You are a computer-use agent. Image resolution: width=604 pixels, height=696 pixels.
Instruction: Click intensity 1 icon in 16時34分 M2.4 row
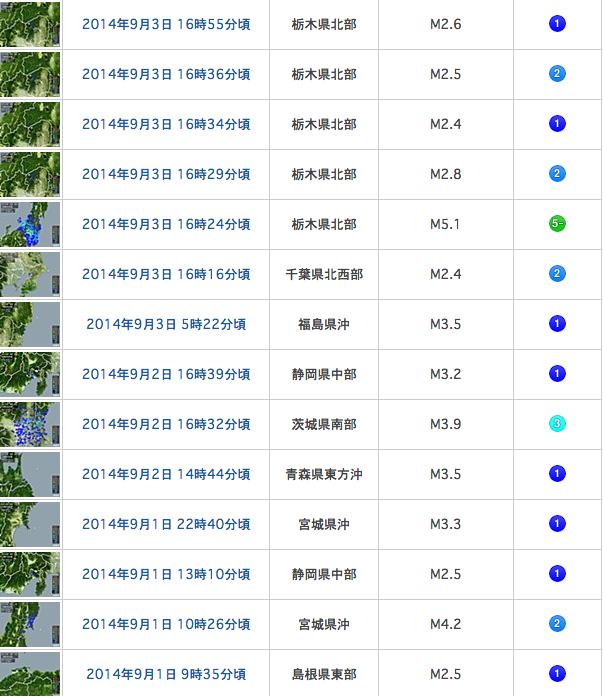pyautogui.click(x=557, y=123)
